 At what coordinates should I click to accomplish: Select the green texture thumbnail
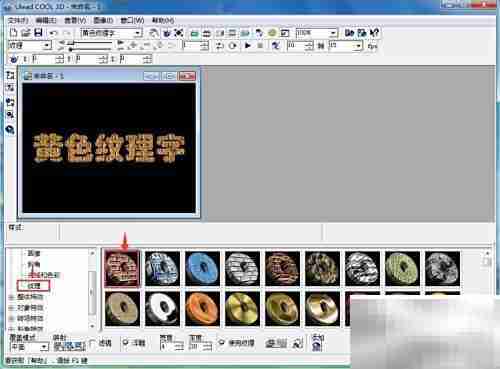point(402,269)
